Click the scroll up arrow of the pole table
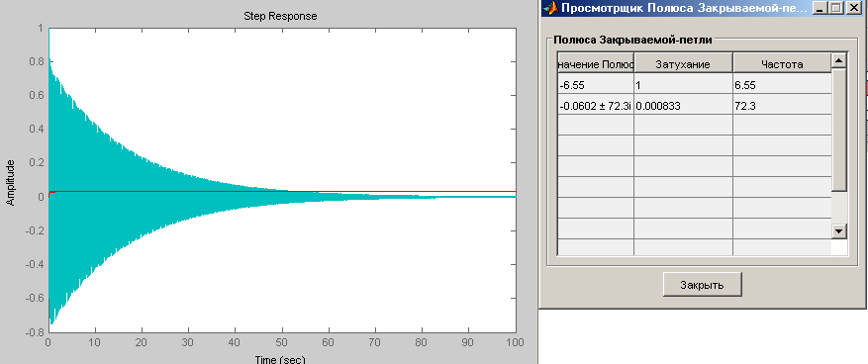 (x=839, y=60)
